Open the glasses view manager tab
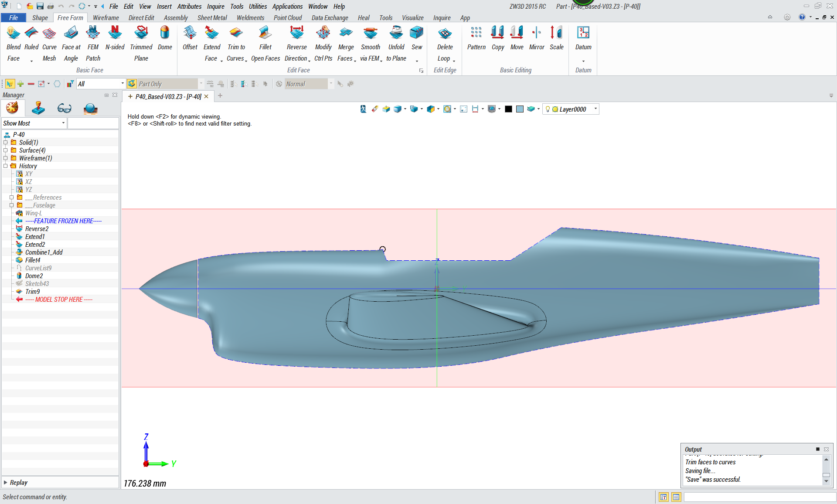The width and height of the screenshot is (837, 504). [65, 108]
